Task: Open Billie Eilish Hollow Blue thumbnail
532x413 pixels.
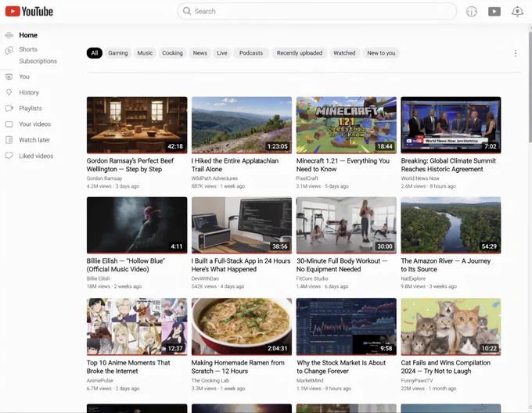Action: point(137,225)
